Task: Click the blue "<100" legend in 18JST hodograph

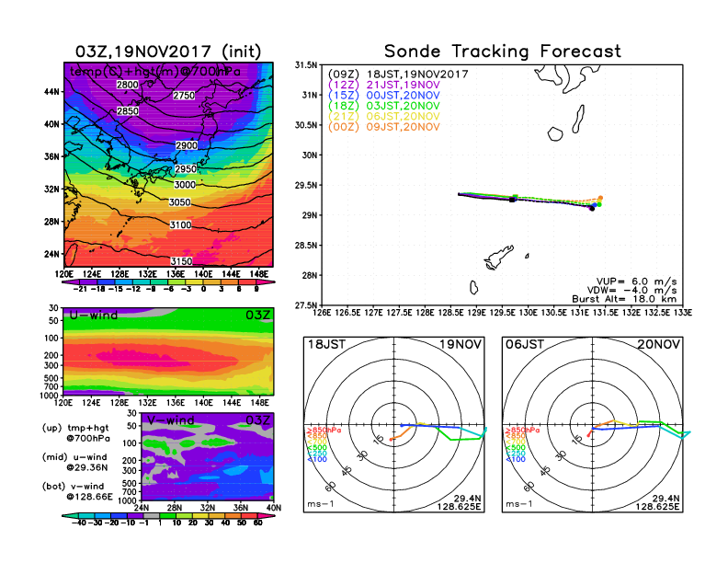Action: click(317, 459)
